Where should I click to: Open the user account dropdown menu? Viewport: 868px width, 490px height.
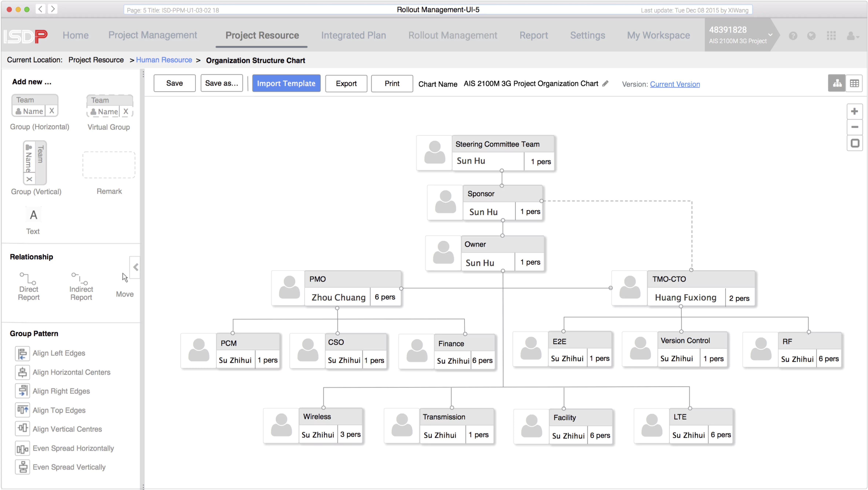click(x=852, y=35)
